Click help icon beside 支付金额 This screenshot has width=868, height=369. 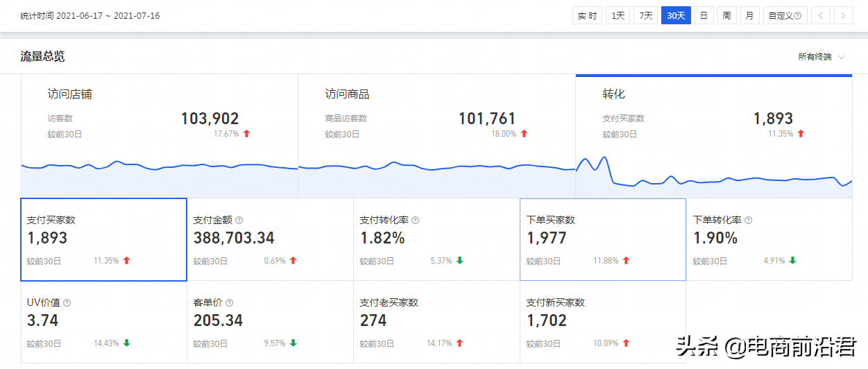point(239,220)
